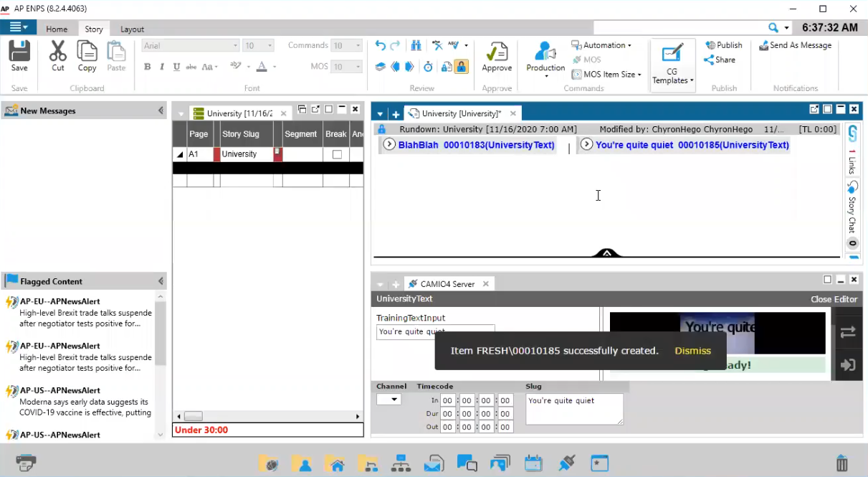Click the highlighted orange lock icon
The width and height of the screenshot is (868, 477).
click(x=461, y=67)
